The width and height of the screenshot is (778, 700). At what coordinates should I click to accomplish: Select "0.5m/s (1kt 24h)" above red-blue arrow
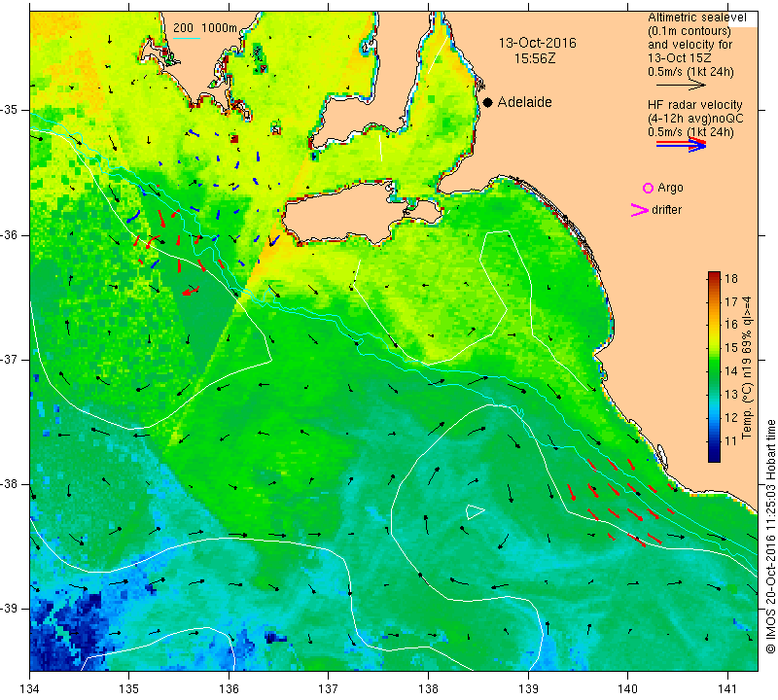pyautogui.click(x=690, y=132)
